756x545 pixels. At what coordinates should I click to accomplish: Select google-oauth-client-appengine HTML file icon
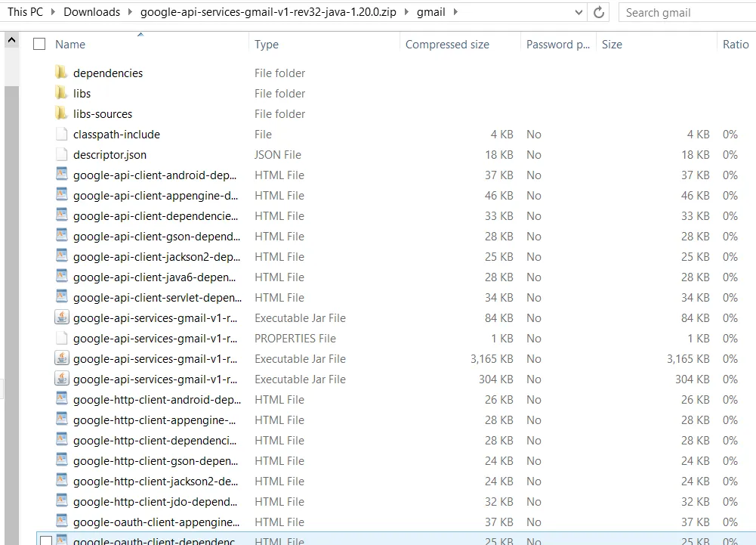click(61, 522)
